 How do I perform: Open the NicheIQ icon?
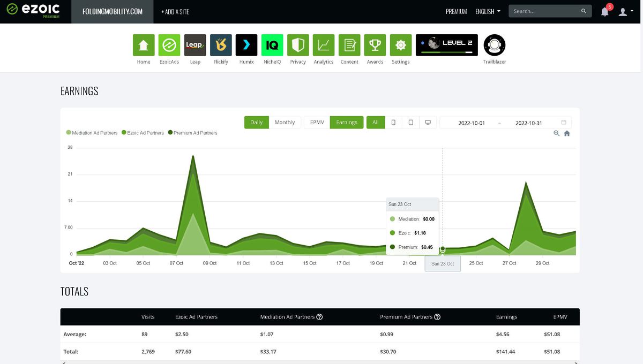272,45
